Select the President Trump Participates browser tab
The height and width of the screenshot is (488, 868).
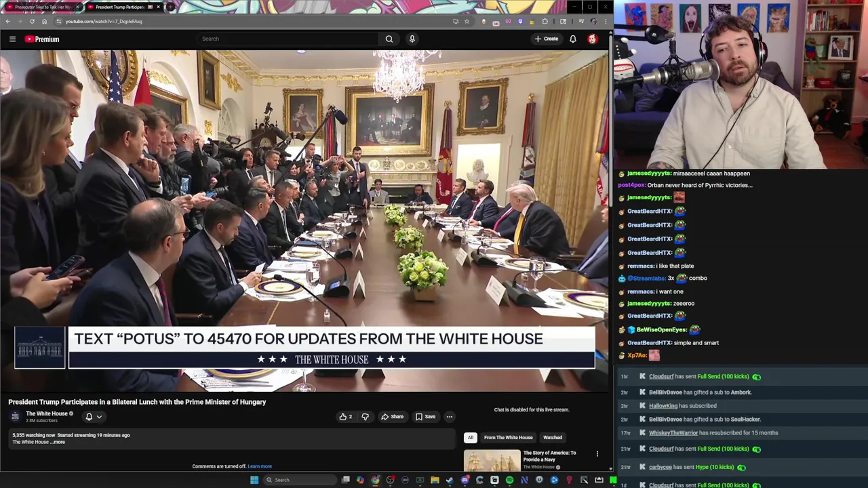124,7
